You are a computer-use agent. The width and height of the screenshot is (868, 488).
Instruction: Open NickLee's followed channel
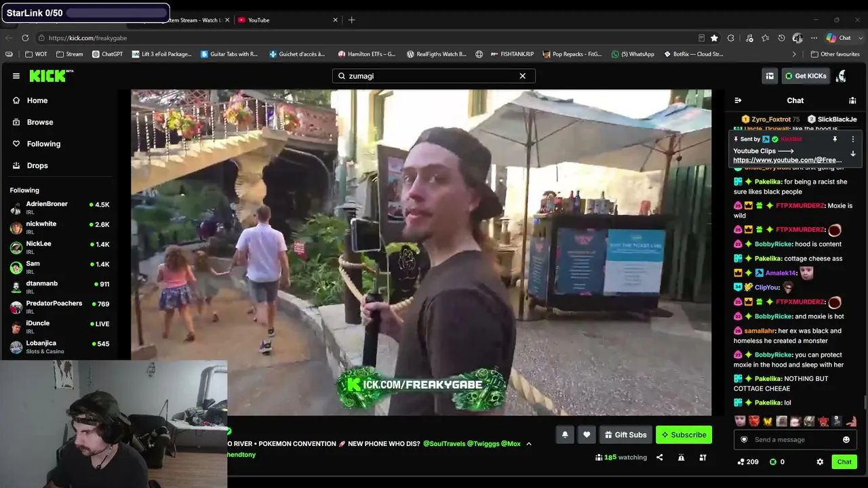pyautogui.click(x=60, y=247)
